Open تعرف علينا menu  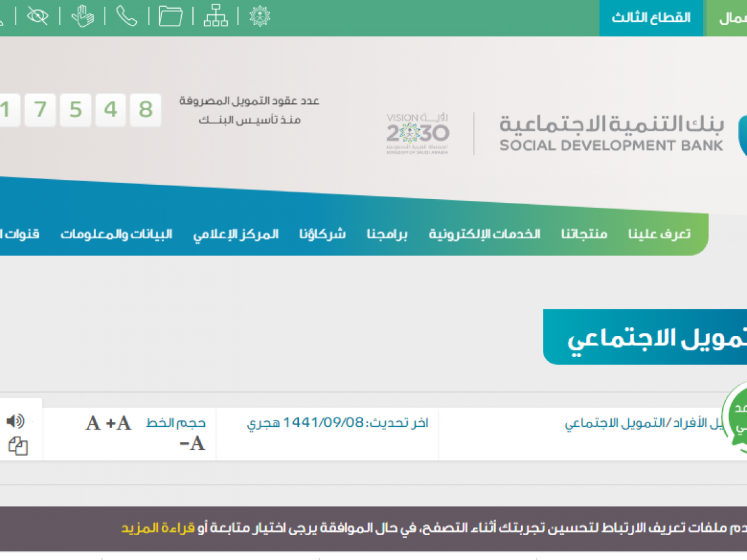coord(659,234)
